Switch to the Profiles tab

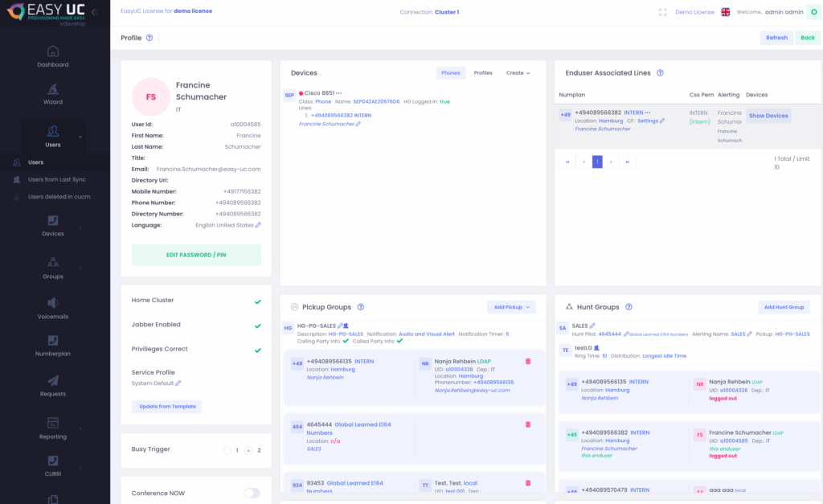click(483, 72)
